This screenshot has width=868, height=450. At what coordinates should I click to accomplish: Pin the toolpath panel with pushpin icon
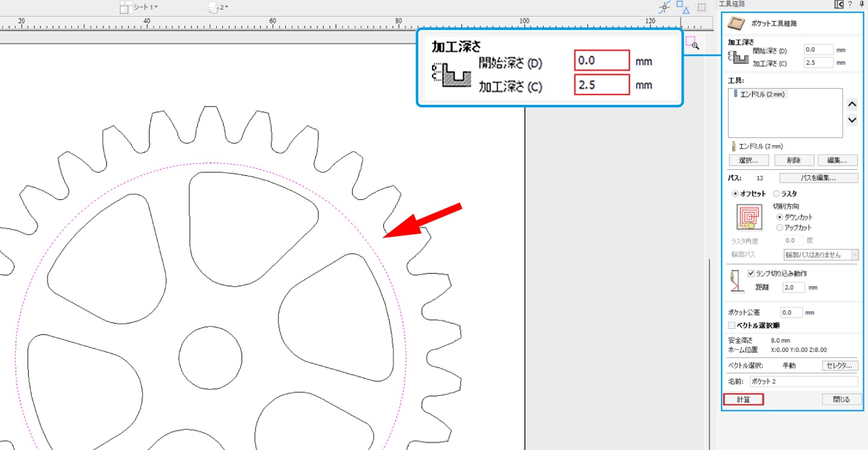point(861,4)
